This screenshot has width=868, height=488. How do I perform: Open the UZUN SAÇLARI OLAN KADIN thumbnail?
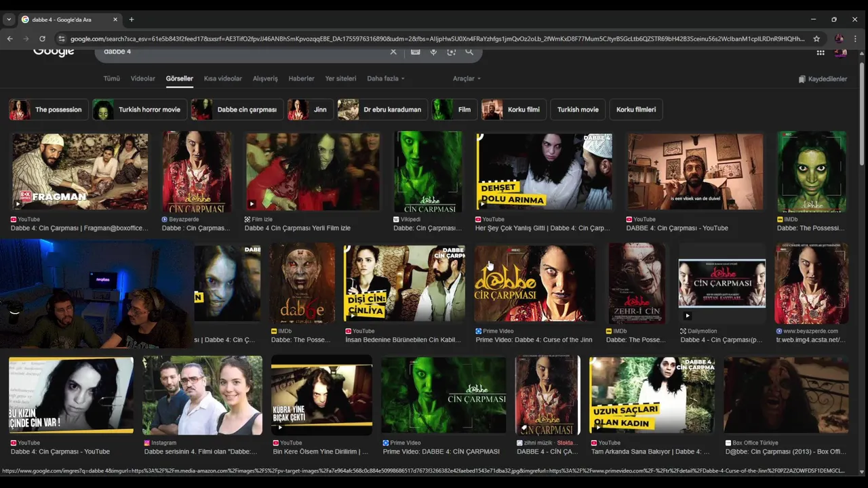pyautogui.click(x=652, y=395)
